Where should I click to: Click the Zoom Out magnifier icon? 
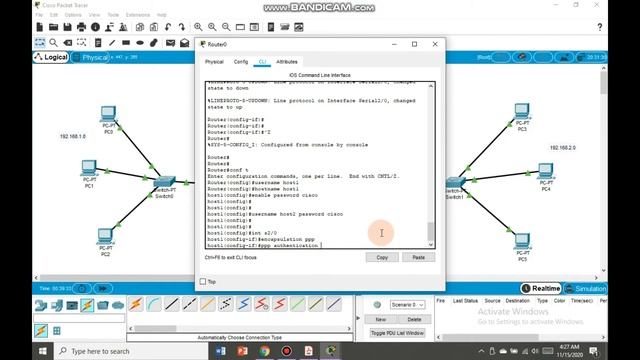click(226, 27)
